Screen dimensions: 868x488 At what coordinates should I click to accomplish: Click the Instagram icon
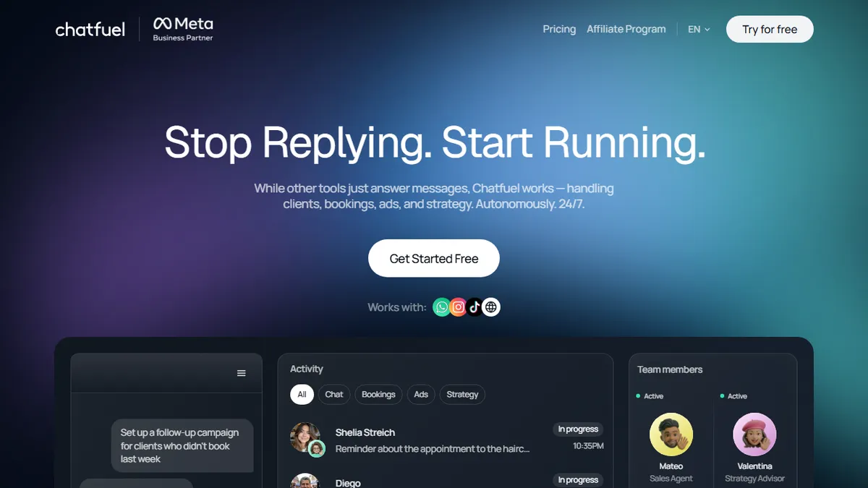(x=458, y=307)
